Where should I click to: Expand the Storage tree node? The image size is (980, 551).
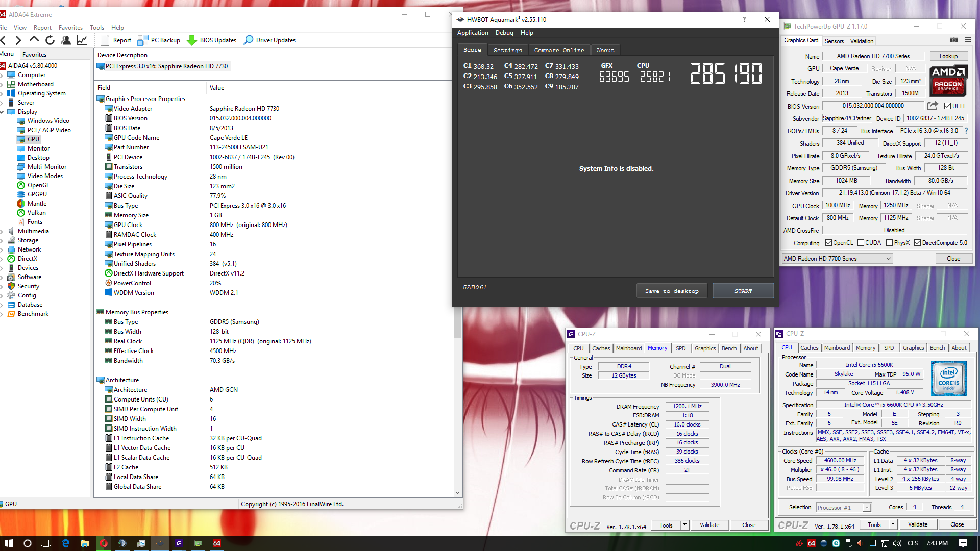pos(2,240)
